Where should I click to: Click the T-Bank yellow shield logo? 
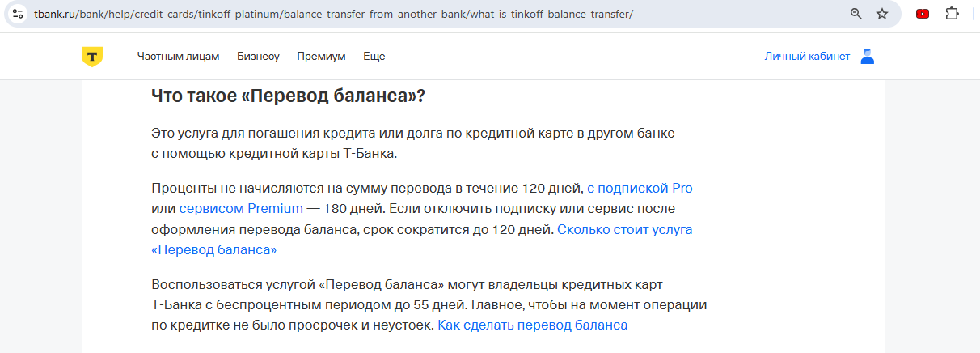[91, 57]
